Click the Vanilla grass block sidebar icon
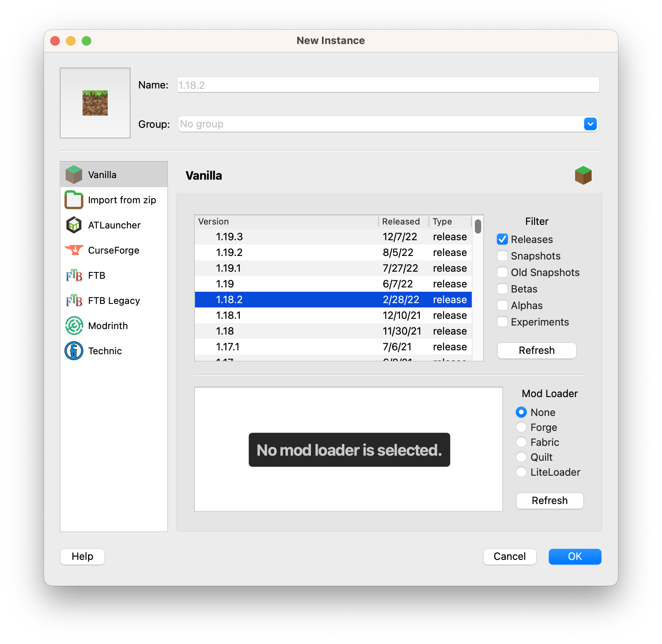This screenshot has width=662, height=644. point(74,175)
